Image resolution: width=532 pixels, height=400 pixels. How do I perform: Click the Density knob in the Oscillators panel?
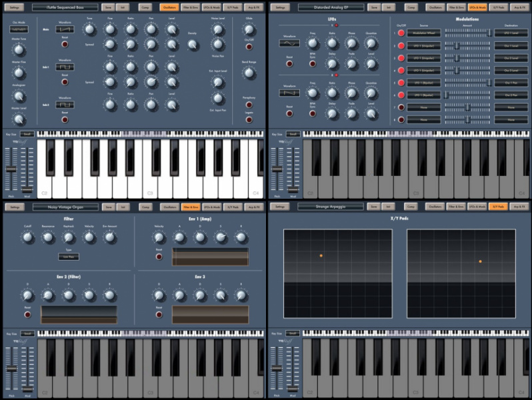coord(193,44)
